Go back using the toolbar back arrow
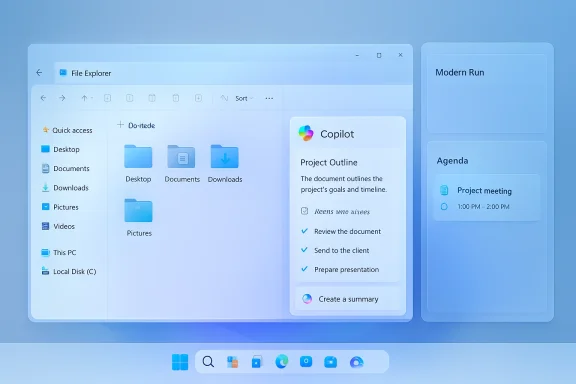The height and width of the screenshot is (384, 576). (43, 98)
